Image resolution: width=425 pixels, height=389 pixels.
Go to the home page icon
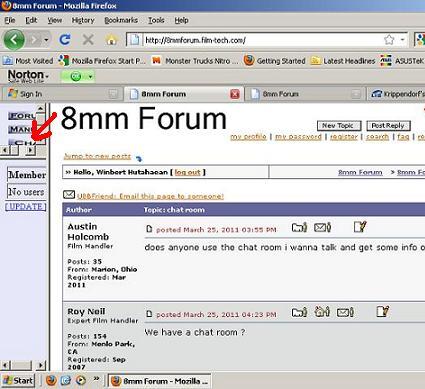(111, 40)
